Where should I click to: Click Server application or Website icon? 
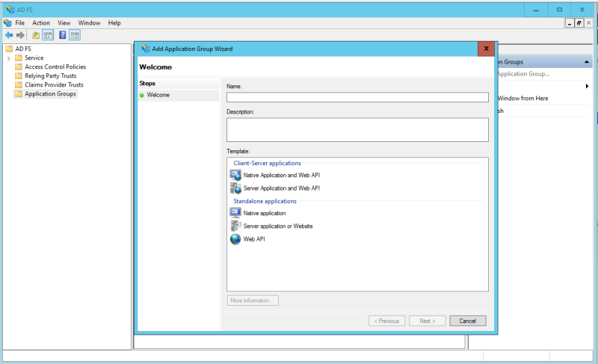coord(235,226)
